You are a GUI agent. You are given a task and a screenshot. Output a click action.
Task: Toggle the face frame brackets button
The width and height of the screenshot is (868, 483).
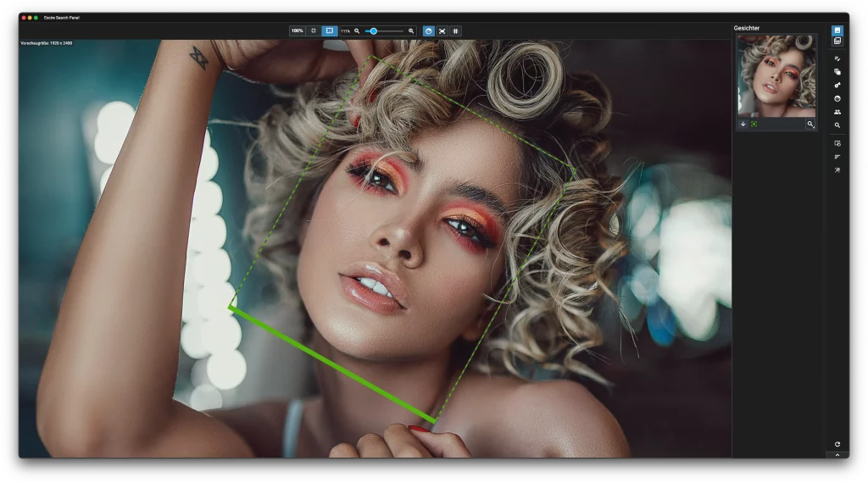click(x=442, y=31)
